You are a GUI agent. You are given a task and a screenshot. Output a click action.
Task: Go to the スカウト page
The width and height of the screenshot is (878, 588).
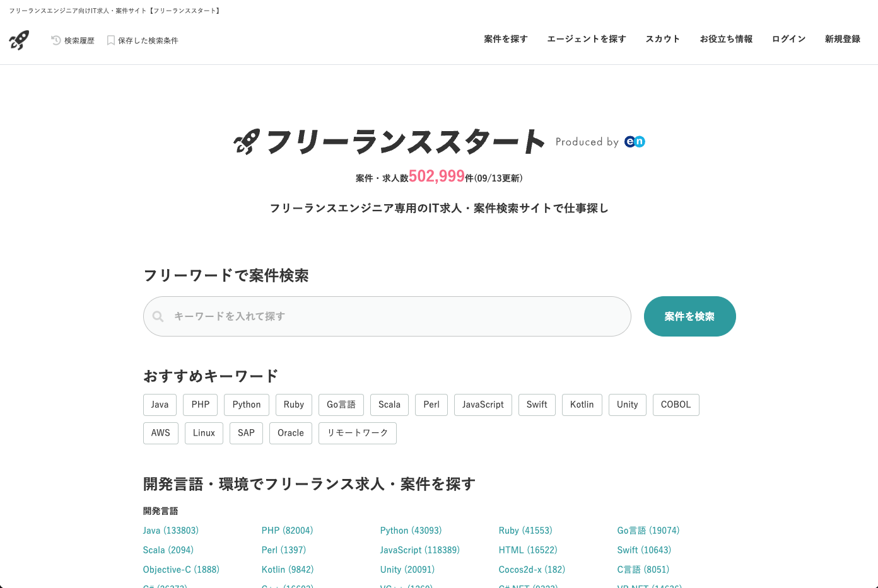(x=662, y=39)
